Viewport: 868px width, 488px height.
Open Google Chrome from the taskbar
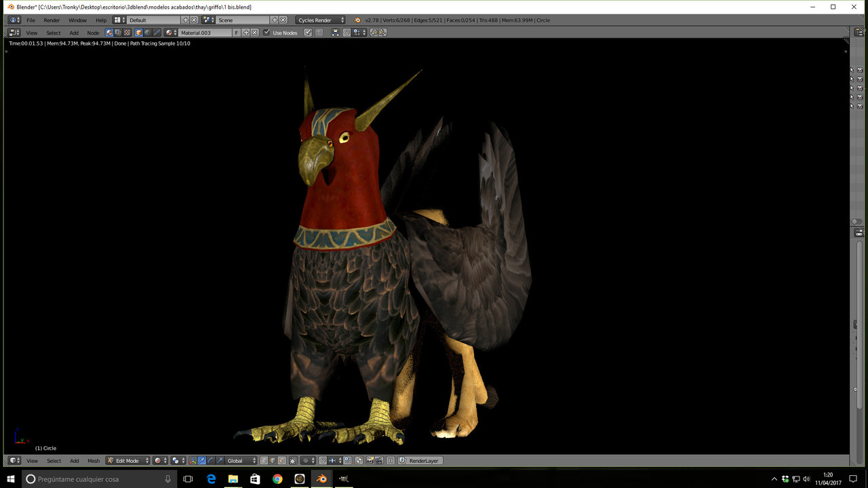click(x=277, y=479)
